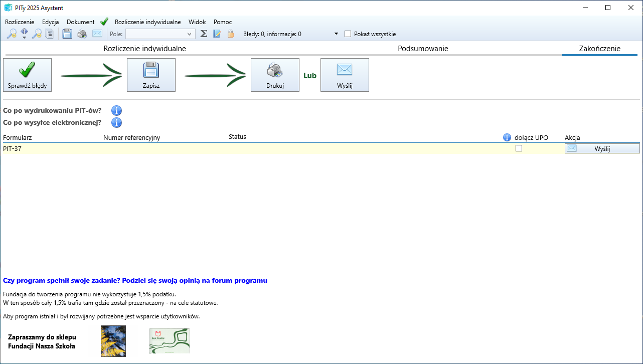643x364 pixels.
Task: Click the small envelope icon in toolbar
Action: click(x=97, y=34)
